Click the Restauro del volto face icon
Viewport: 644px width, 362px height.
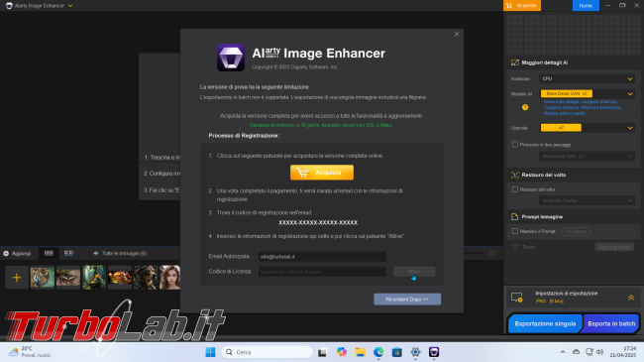click(x=514, y=175)
